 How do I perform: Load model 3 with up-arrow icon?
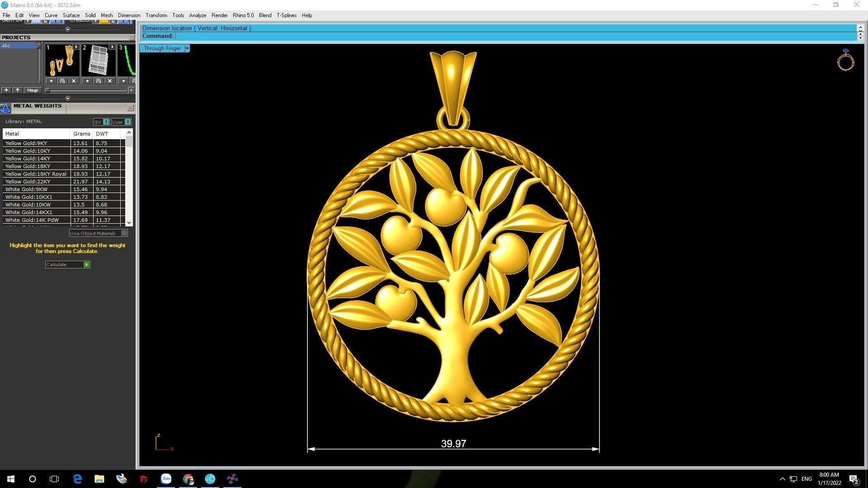[x=123, y=81]
